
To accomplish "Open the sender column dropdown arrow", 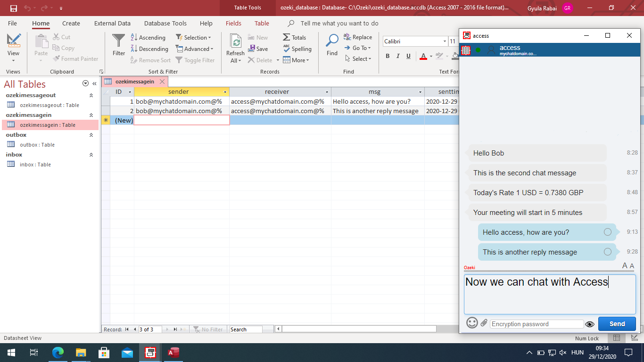I will pos(225,92).
